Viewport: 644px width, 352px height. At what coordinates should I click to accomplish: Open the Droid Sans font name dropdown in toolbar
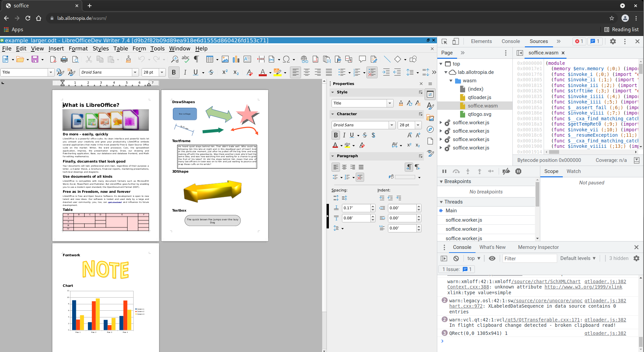pos(135,72)
